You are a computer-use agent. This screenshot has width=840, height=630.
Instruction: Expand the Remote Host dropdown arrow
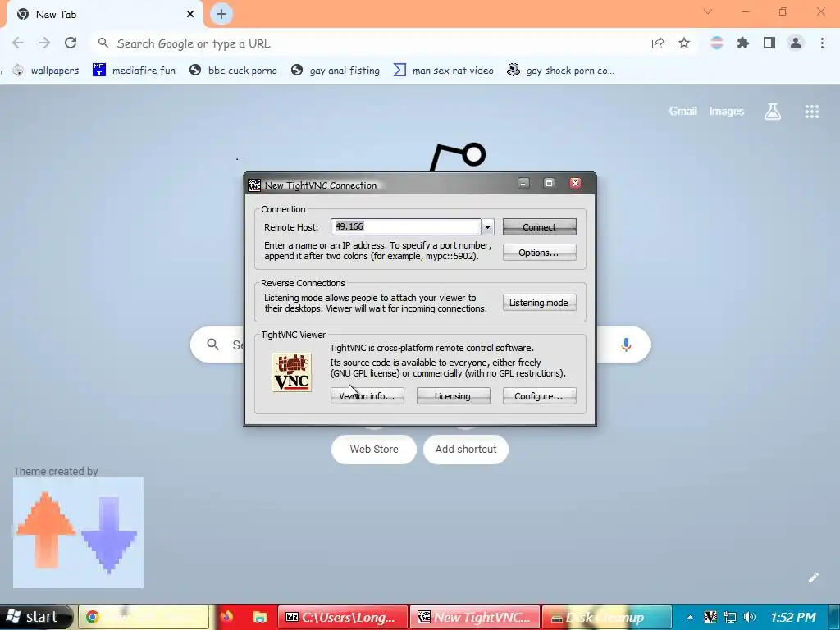pos(487,227)
